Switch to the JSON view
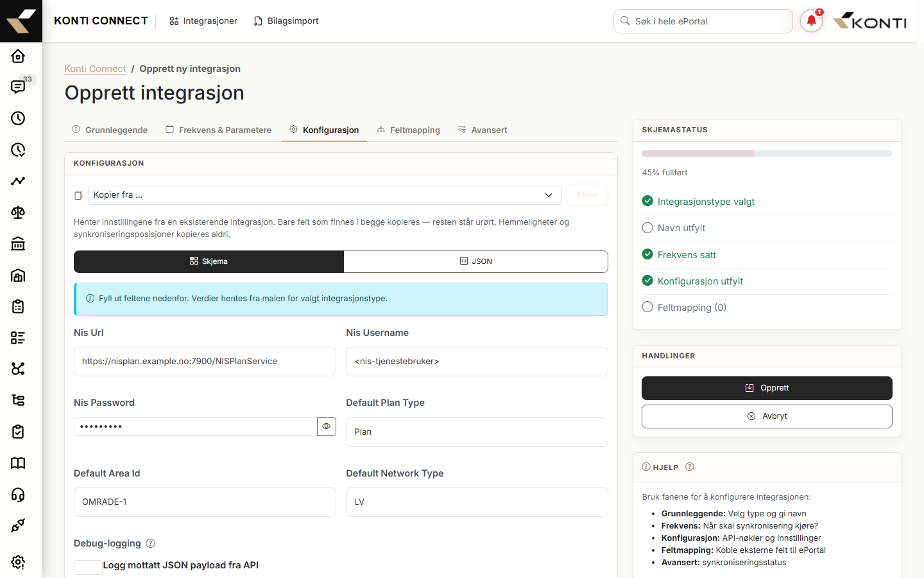This screenshot has height=578, width=924. tap(476, 261)
